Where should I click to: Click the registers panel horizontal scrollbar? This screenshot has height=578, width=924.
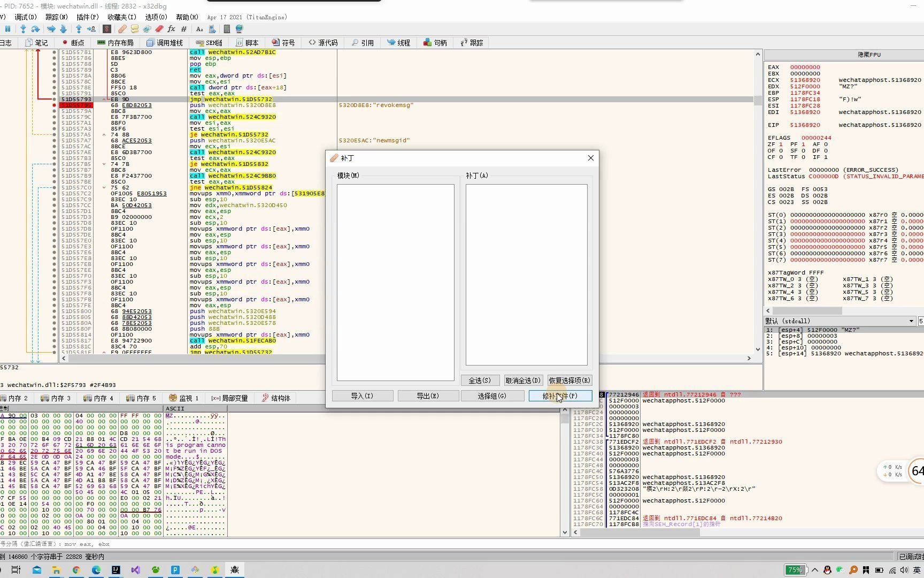tap(807, 311)
